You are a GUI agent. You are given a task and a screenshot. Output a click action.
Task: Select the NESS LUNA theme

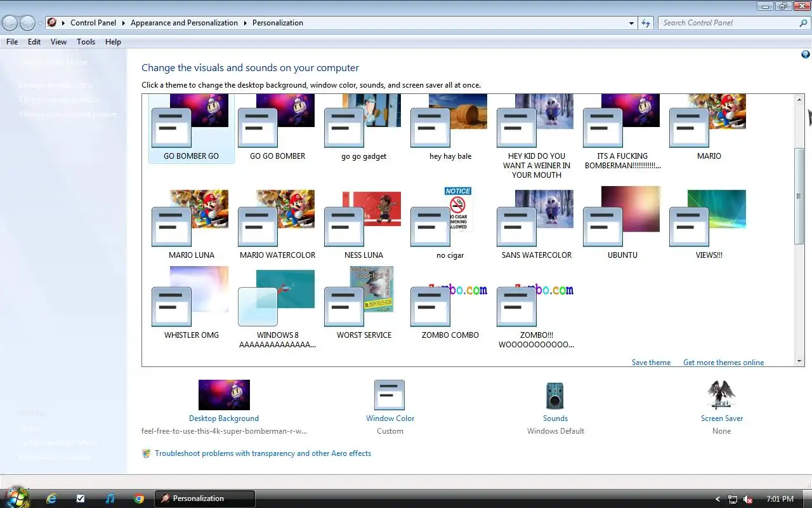point(363,224)
